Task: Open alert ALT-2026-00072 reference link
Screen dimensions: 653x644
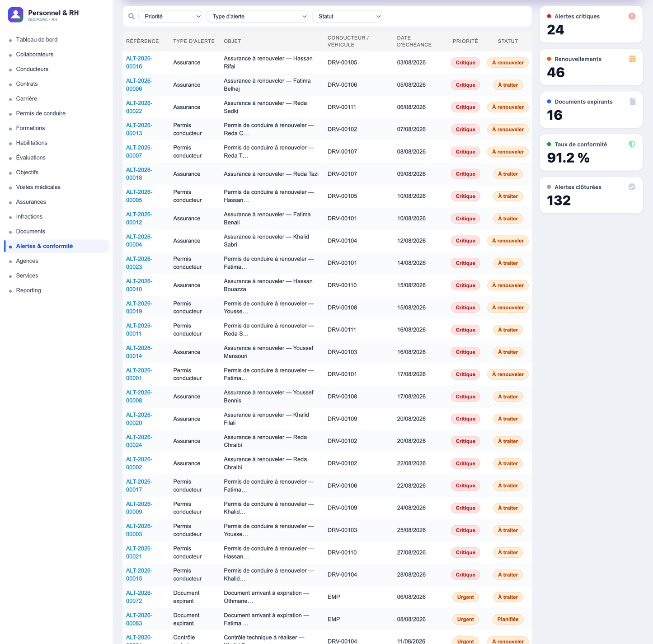Action: tap(139, 597)
